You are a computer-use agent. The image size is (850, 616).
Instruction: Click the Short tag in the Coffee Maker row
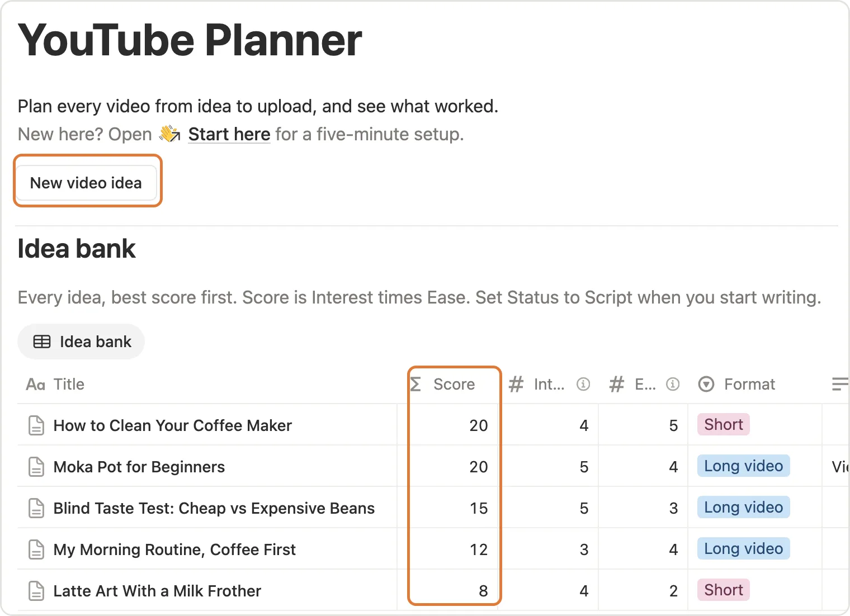pyautogui.click(x=724, y=424)
